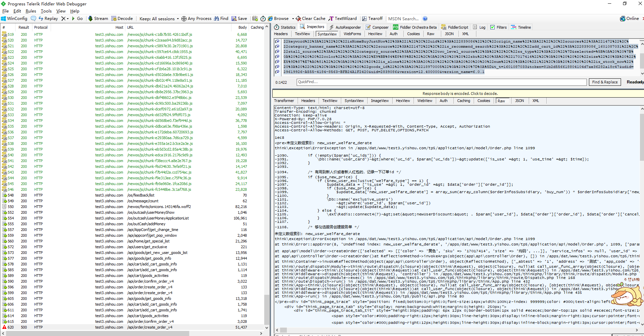644x336 pixels.
Task: Sort sessions by Host column header
Action: click(119, 27)
